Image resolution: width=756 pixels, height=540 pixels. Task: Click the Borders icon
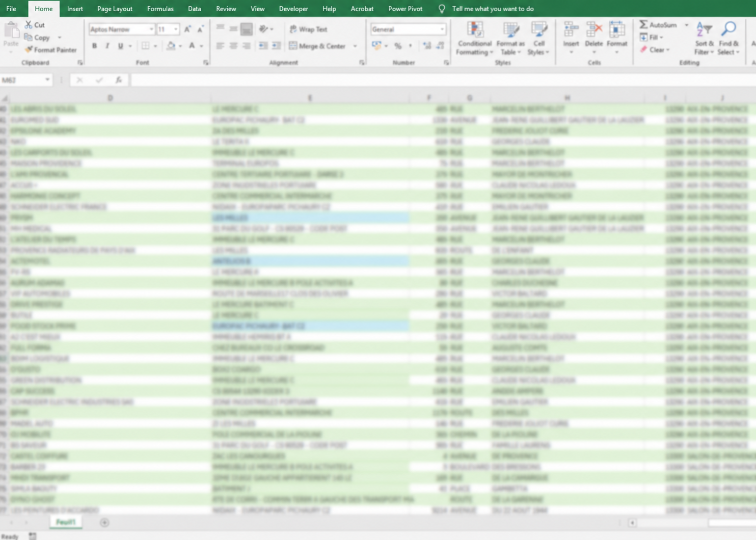point(146,46)
